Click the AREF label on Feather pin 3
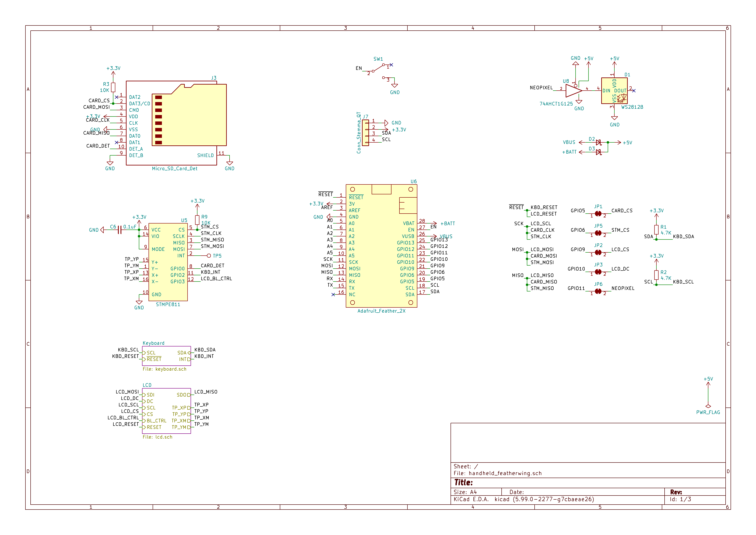Viewport: 756px width, 535px height. coord(327,207)
